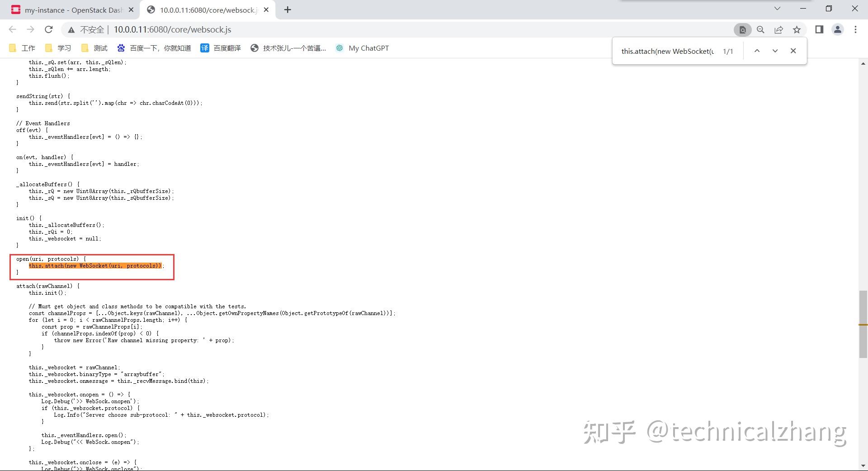The width and height of the screenshot is (868, 471).
Task: Jump to next match in the find bar
Action: 775,51
